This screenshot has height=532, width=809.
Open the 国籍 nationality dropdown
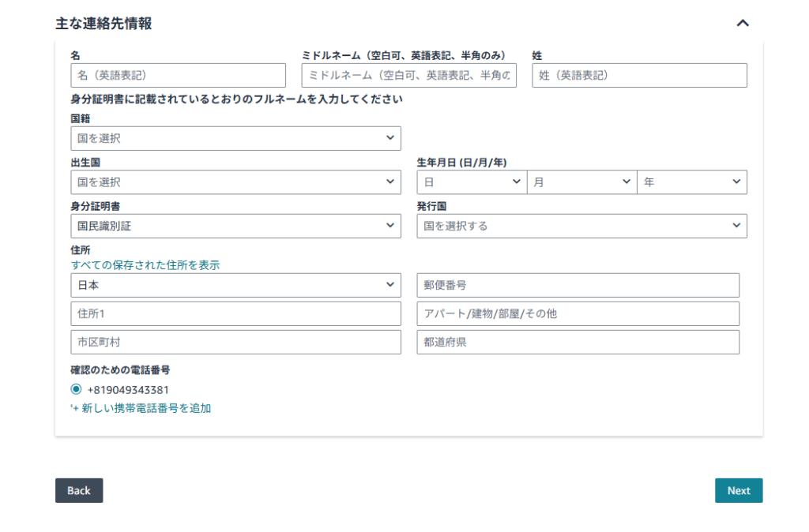pos(235,138)
